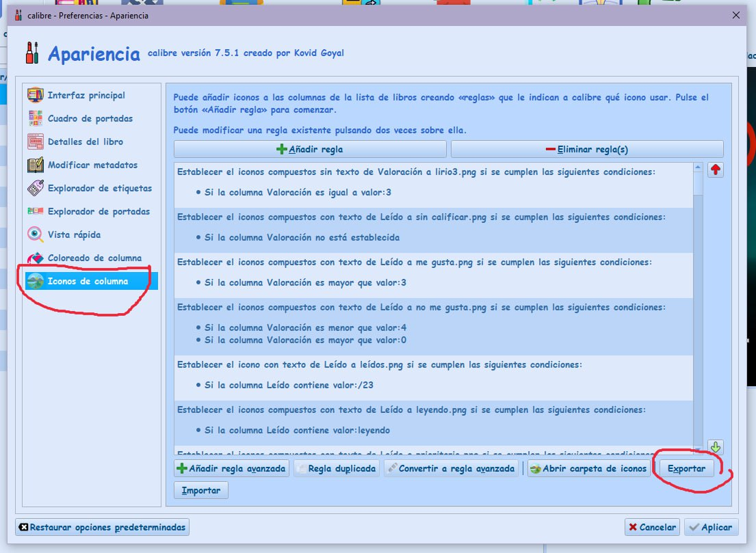The image size is (756, 553).
Task: Click the Cuadro de portadas grid icon
Action: pos(35,118)
